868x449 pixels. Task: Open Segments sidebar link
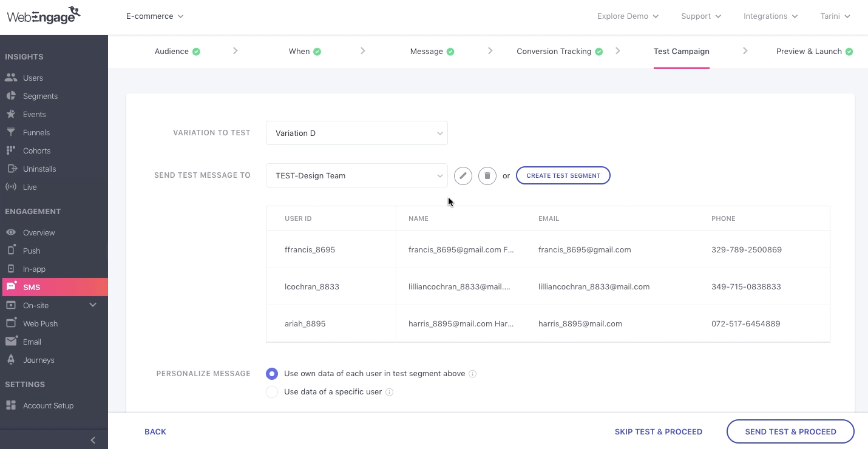40,96
